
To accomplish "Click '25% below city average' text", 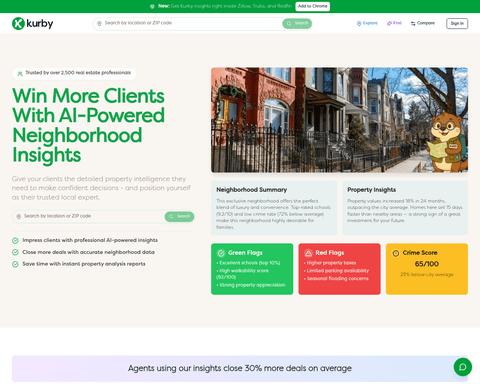I will (x=427, y=275).
